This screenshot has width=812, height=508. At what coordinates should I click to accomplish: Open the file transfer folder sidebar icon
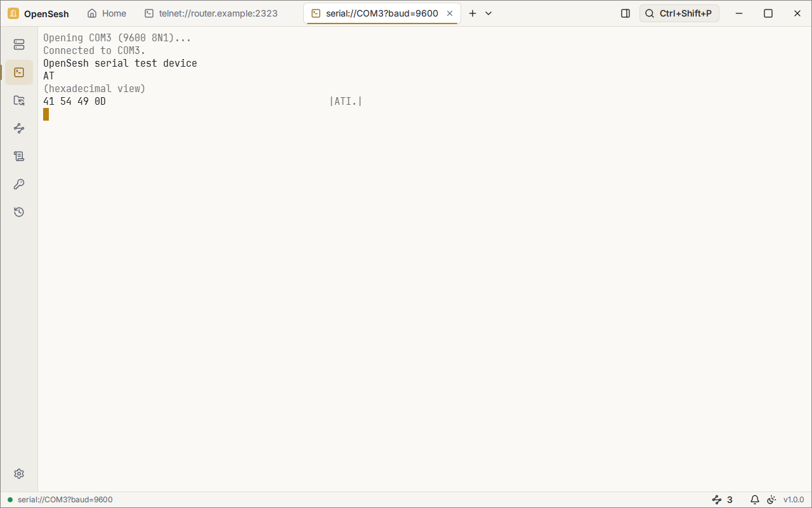pyautogui.click(x=19, y=100)
